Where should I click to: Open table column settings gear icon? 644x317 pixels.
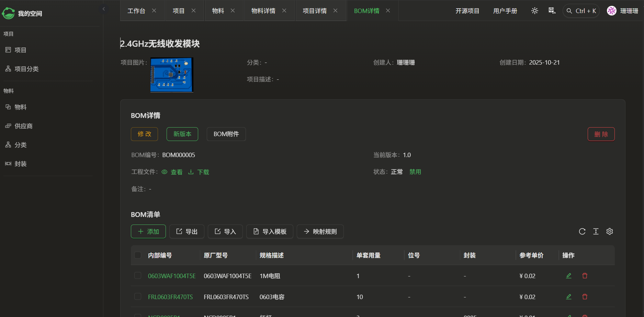(x=609, y=231)
